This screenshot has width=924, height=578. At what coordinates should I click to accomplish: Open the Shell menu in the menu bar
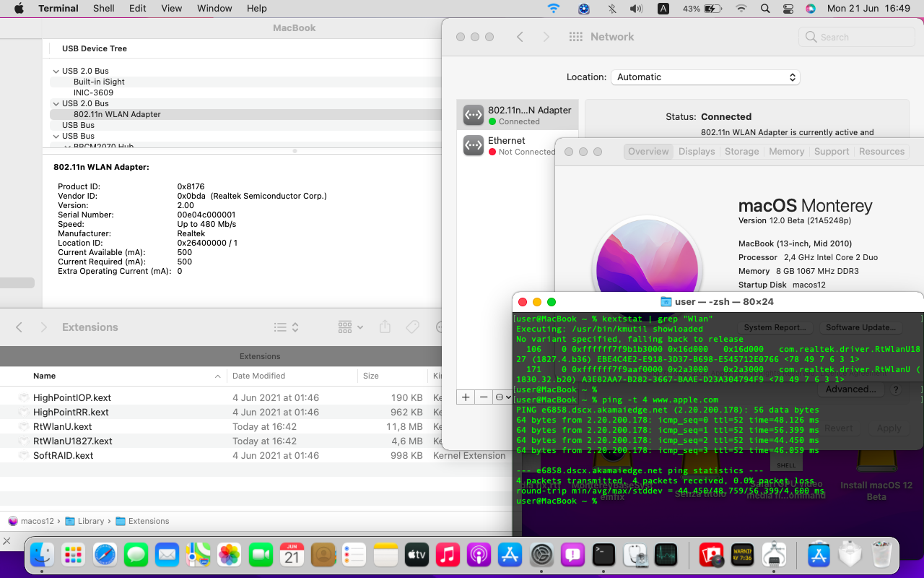pyautogui.click(x=104, y=9)
